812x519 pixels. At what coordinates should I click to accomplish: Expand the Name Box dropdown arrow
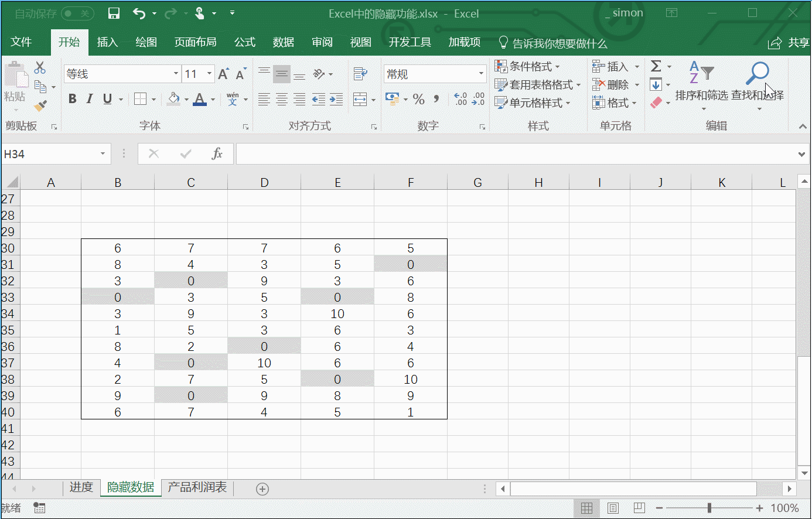103,153
